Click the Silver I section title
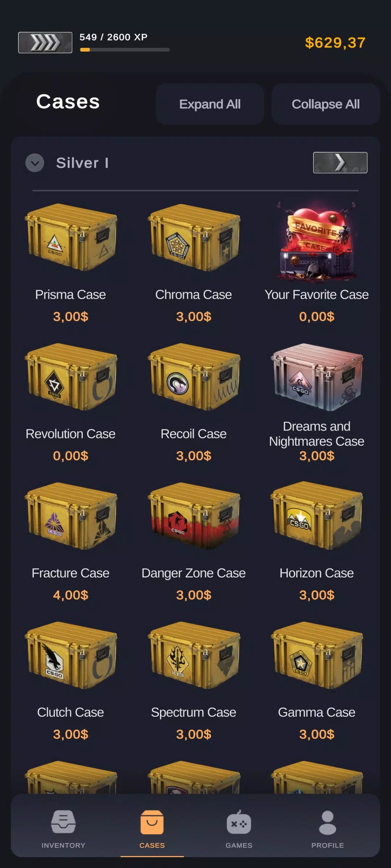391x868 pixels. pyautogui.click(x=83, y=163)
